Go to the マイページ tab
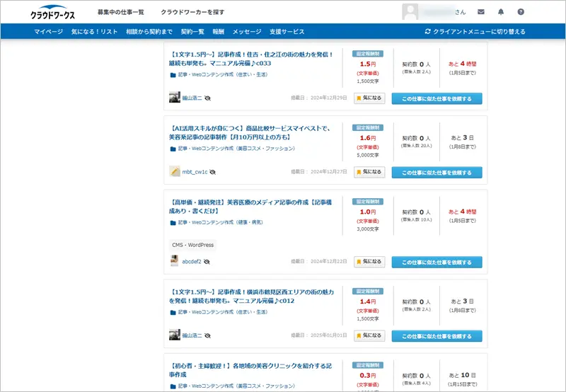Screen dimensions: 566x392 [48, 32]
